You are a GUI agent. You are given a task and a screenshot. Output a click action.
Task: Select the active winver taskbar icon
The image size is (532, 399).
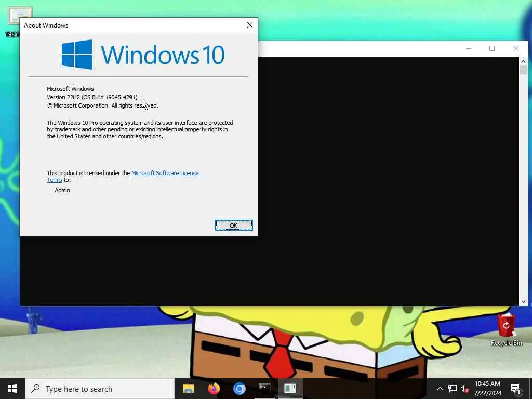point(290,389)
